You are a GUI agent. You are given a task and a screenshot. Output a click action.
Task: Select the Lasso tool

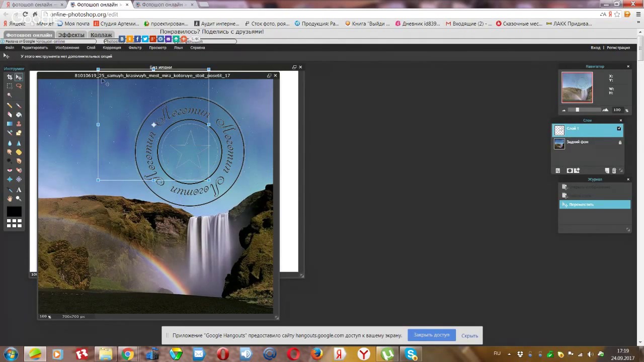point(19,86)
